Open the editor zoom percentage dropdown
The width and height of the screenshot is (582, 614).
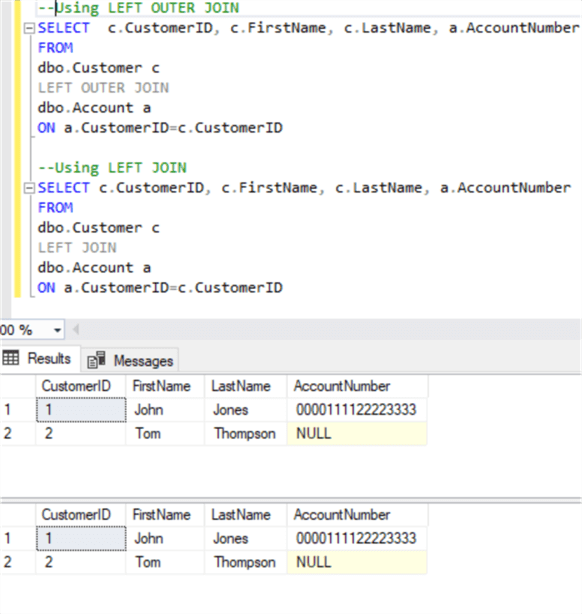[x=57, y=330]
